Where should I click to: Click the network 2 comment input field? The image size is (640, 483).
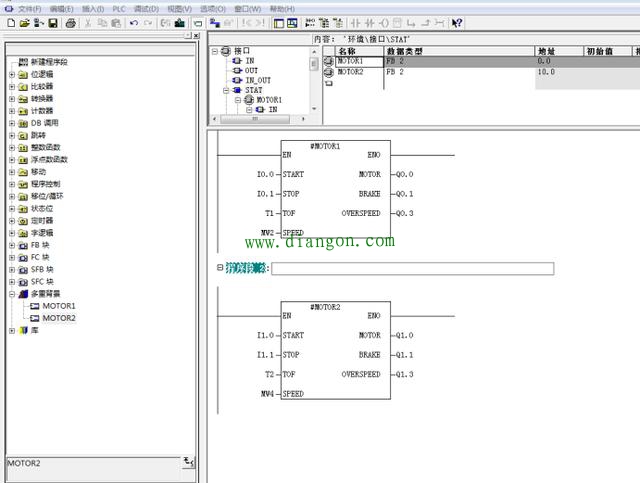[x=413, y=269]
